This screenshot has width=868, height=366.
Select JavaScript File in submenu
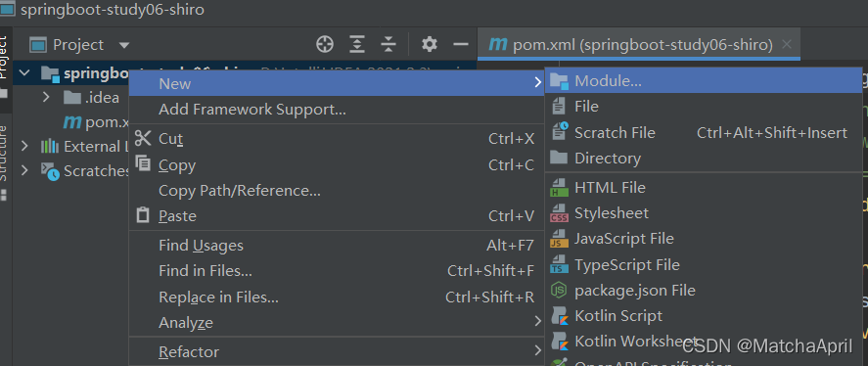click(704, 239)
